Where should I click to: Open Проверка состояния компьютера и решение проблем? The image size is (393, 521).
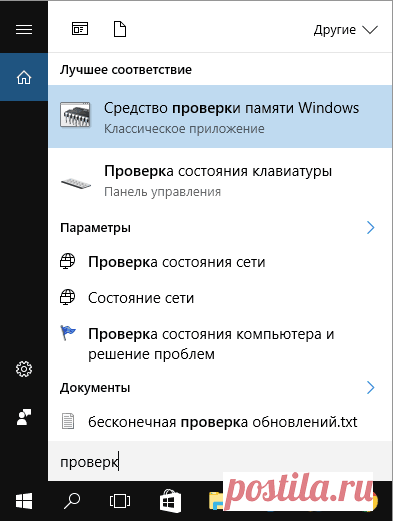tap(220, 343)
